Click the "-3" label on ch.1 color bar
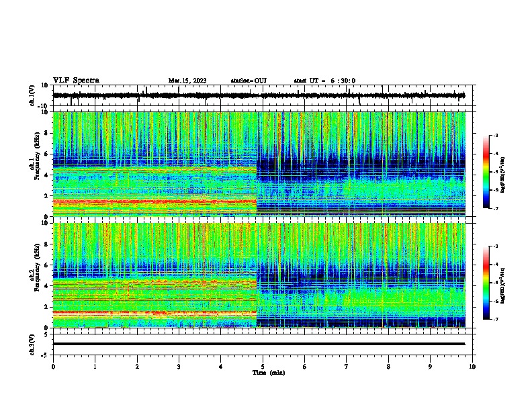 495,135
